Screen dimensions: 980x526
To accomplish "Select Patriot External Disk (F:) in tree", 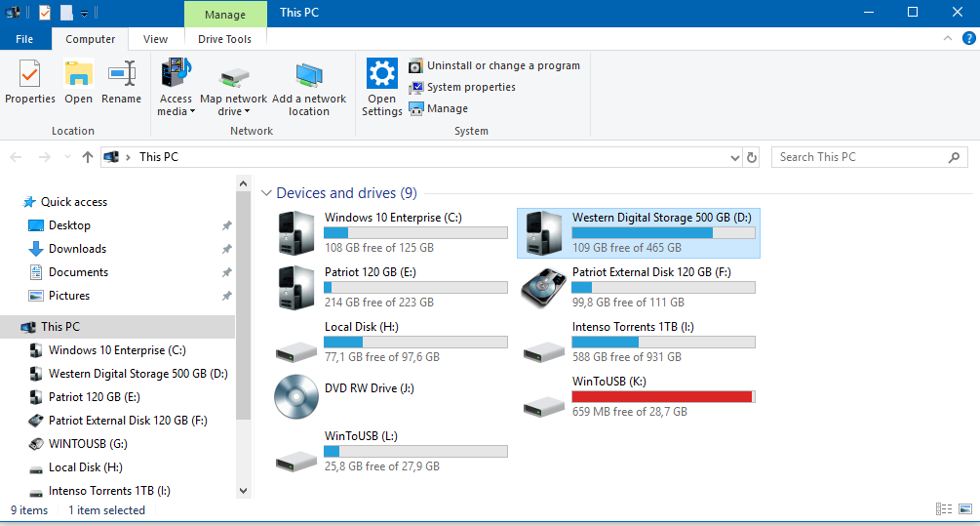I will (x=117, y=421).
